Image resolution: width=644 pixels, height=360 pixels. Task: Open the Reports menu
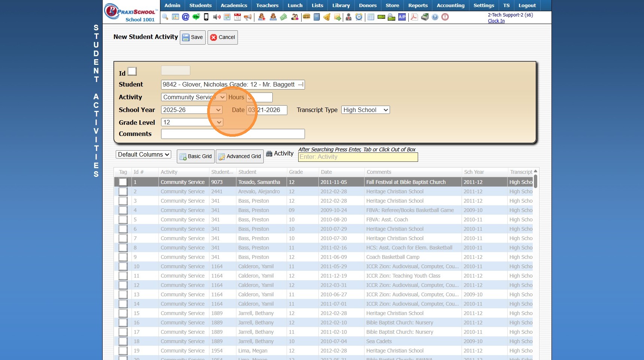[418, 5]
